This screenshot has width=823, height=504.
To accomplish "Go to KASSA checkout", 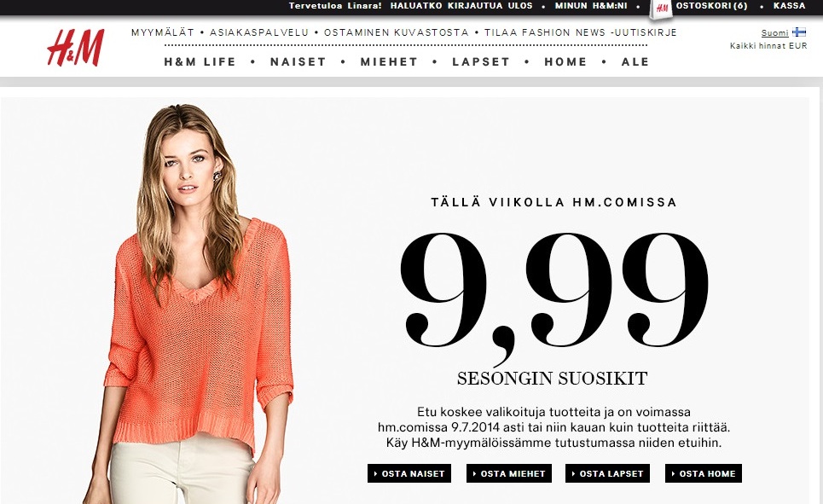I will pos(790,6).
